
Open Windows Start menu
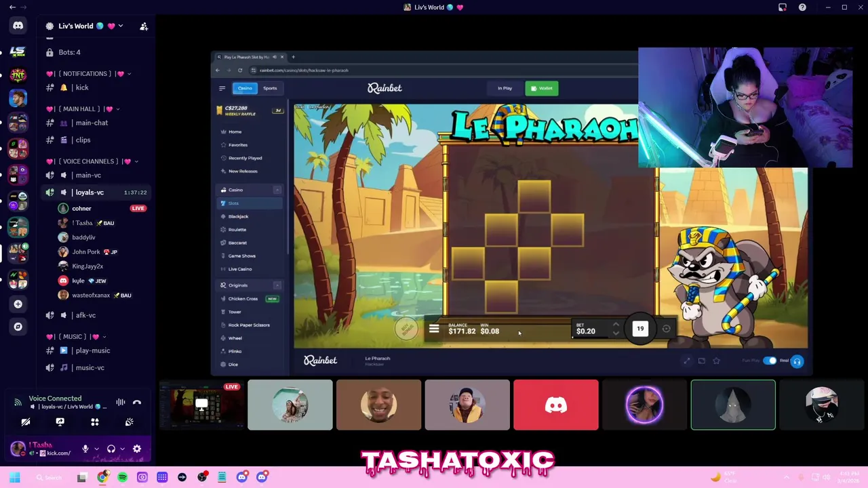(14, 477)
